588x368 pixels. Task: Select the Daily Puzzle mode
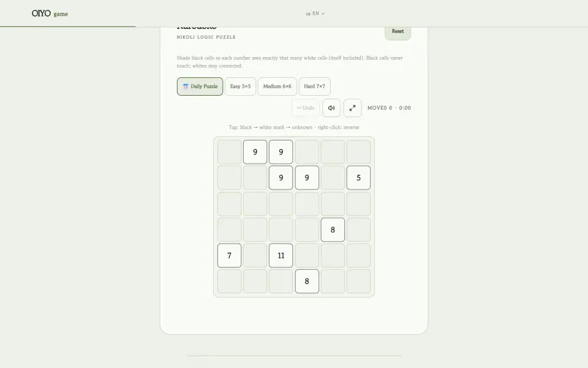pyautogui.click(x=200, y=86)
